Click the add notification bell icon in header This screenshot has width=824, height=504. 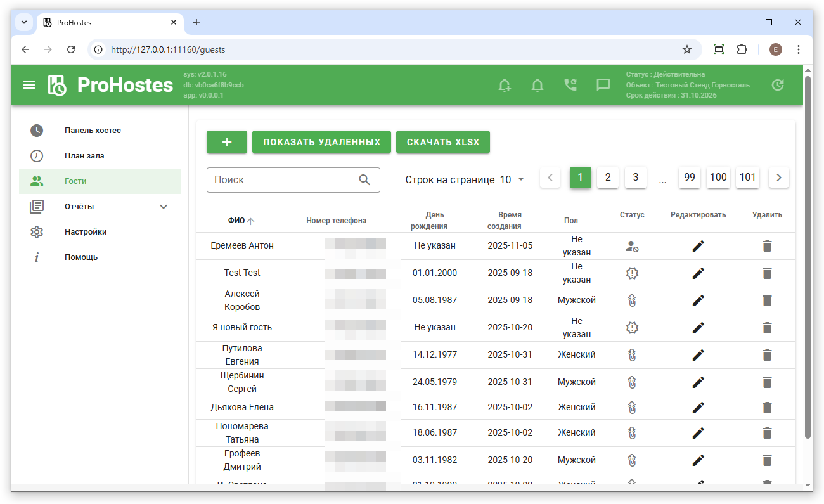point(505,86)
